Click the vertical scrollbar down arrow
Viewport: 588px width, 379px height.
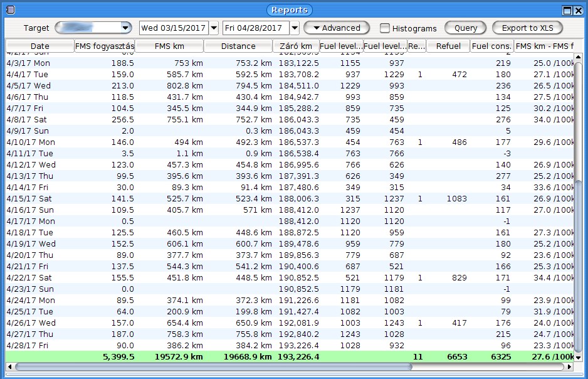(x=578, y=358)
